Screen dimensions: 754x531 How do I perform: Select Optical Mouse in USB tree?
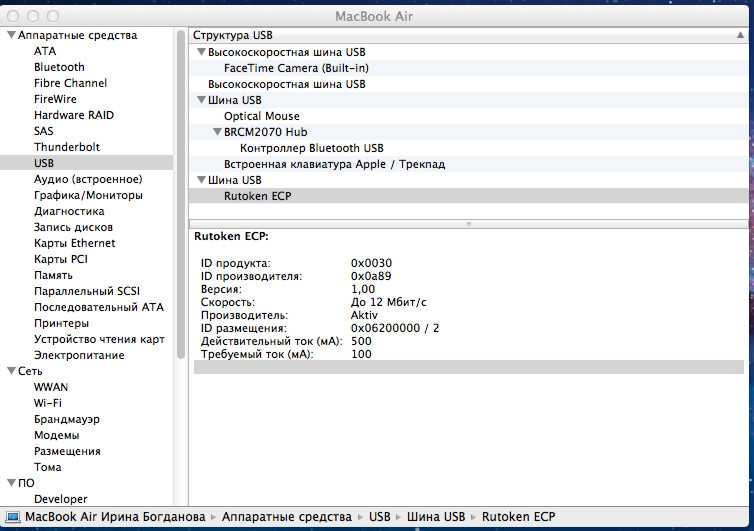(261, 116)
